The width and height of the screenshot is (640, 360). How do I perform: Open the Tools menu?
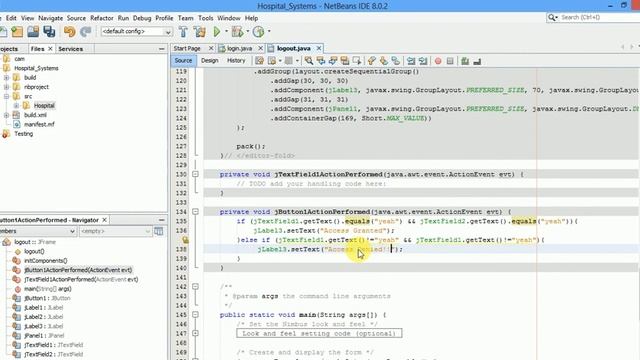pyautogui.click(x=206, y=18)
